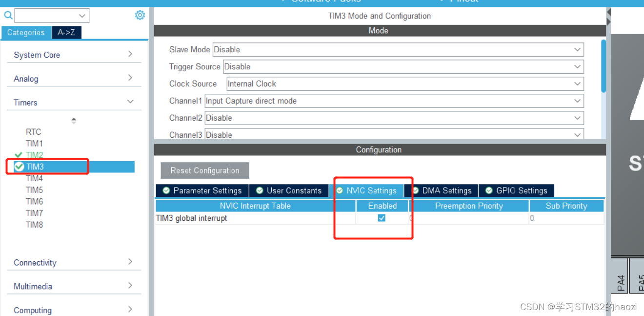Viewport: 644px width, 316px height.
Task: Select RTC in the Timers list
Action: coord(33,132)
